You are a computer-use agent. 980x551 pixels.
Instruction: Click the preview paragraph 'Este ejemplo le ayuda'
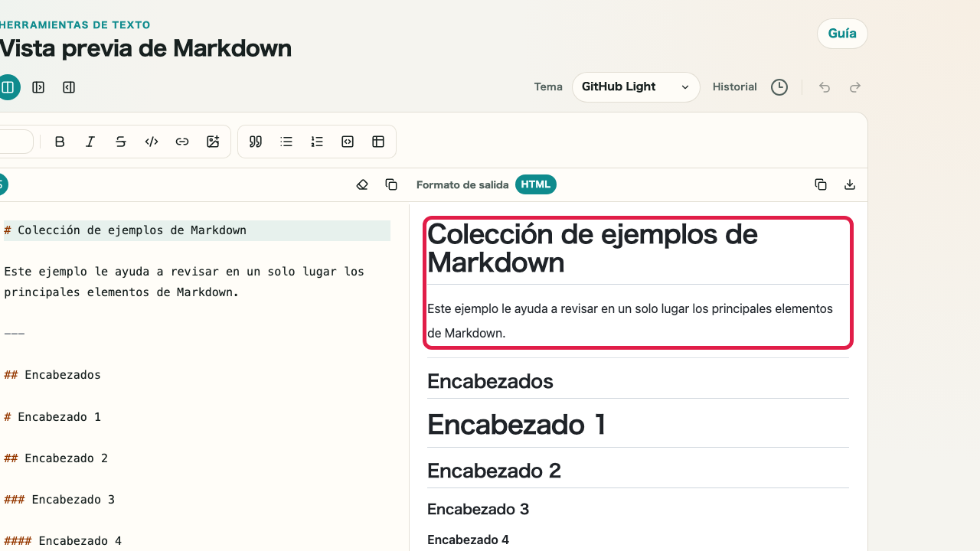(x=630, y=321)
